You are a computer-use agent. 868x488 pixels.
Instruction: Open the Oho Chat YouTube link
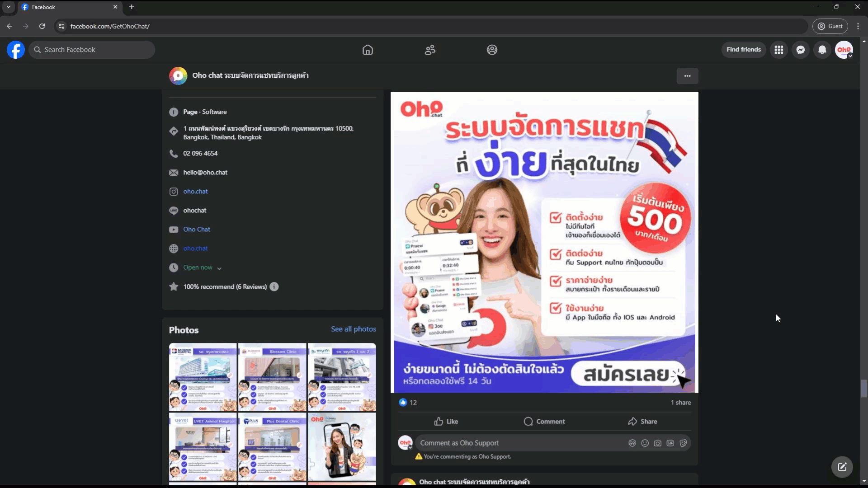tap(197, 230)
